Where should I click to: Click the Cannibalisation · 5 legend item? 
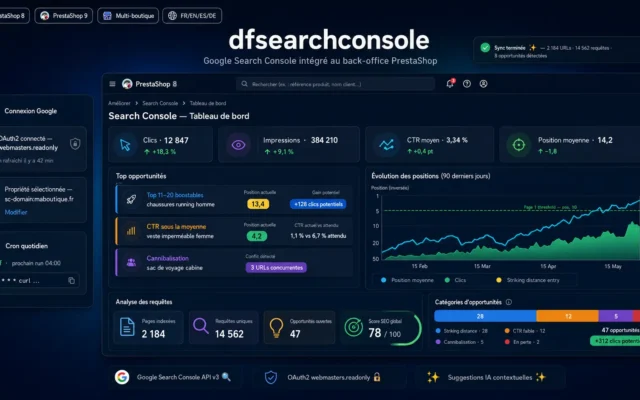click(x=460, y=342)
